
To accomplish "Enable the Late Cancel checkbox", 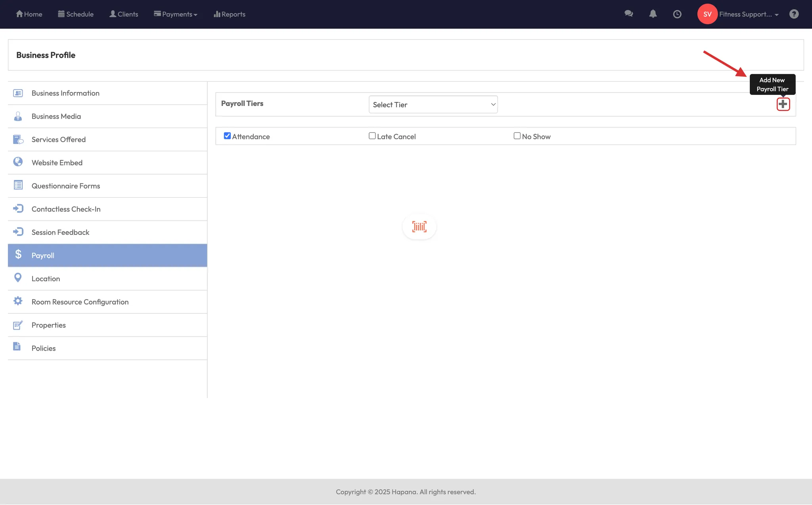I will click(x=372, y=136).
